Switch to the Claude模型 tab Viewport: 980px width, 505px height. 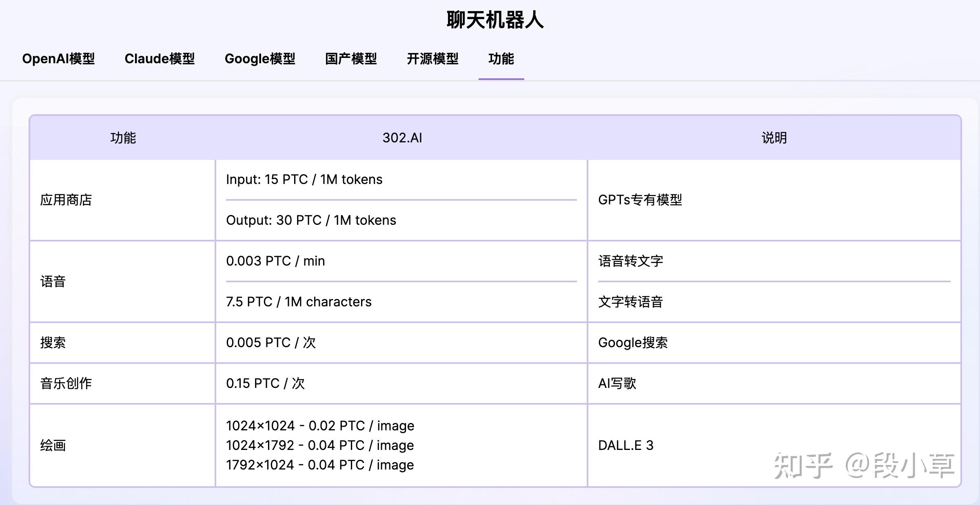pyautogui.click(x=160, y=59)
